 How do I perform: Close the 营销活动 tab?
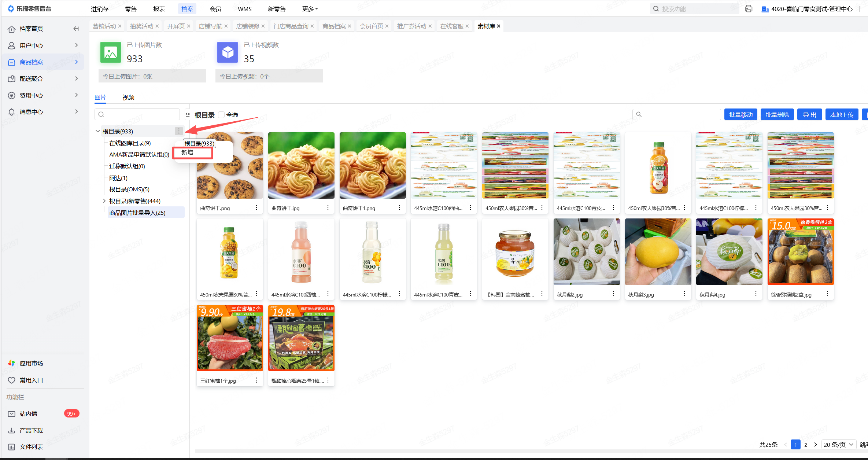pyautogui.click(x=120, y=26)
